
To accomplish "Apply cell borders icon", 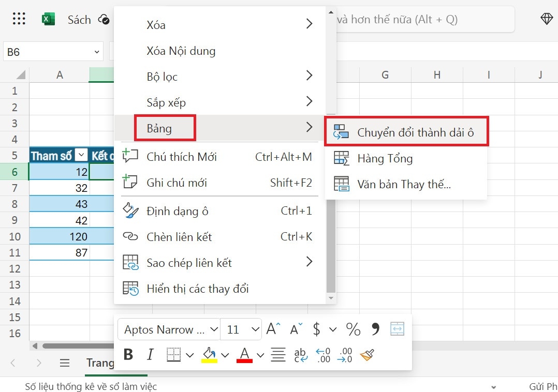I will tap(174, 354).
